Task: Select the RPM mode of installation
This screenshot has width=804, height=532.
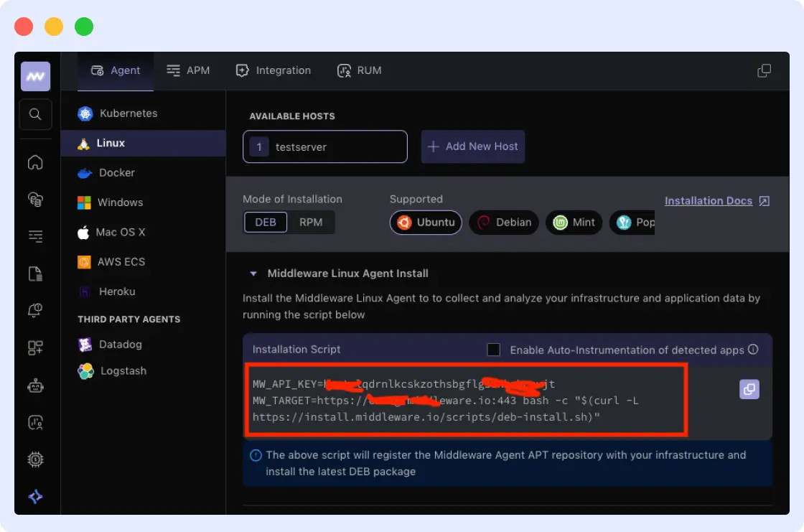Action: point(312,222)
